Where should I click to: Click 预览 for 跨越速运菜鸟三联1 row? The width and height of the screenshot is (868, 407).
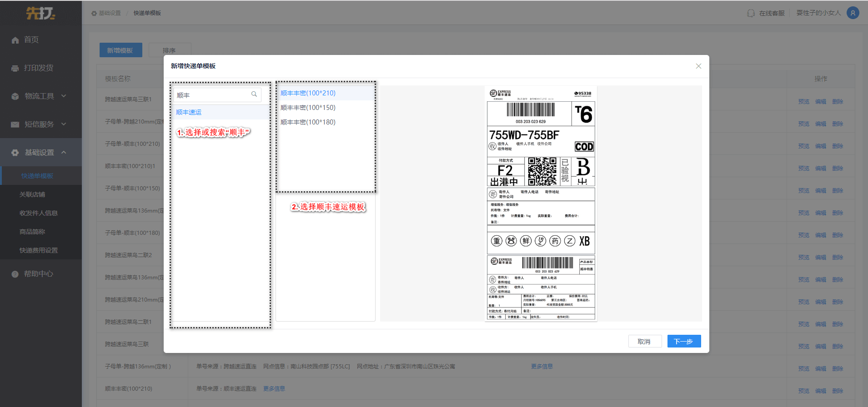click(803, 101)
